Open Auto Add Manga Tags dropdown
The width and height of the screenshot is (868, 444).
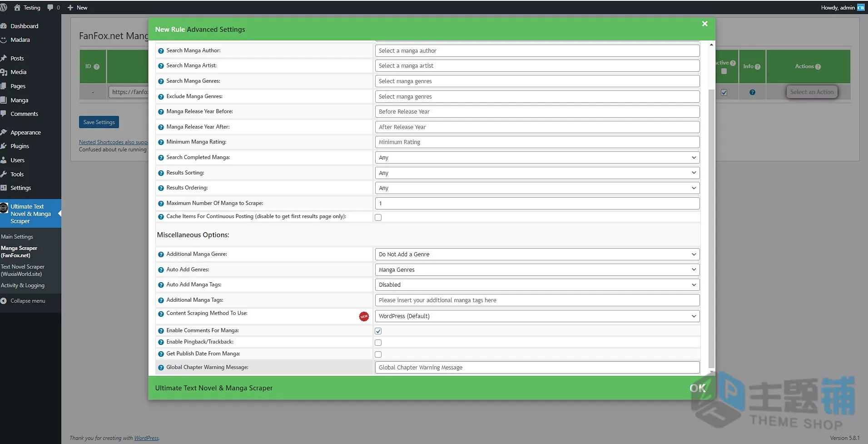pyautogui.click(x=537, y=285)
